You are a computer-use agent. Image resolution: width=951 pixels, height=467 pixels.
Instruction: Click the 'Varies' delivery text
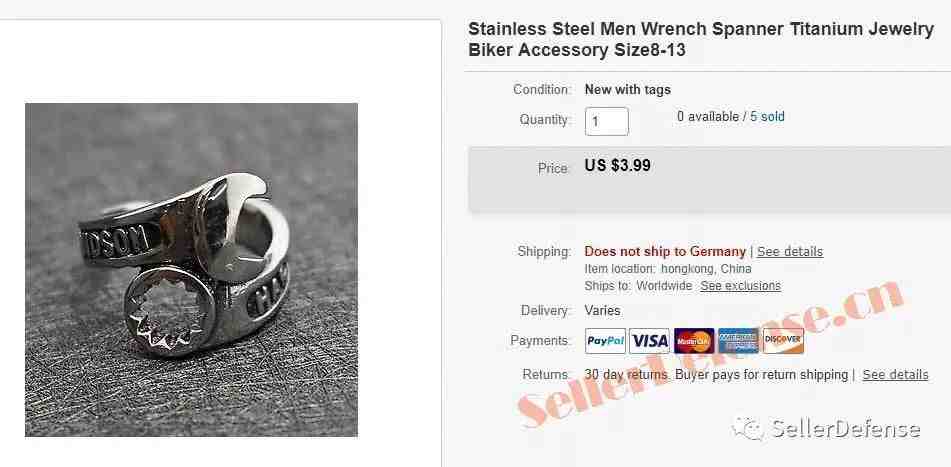coord(602,311)
